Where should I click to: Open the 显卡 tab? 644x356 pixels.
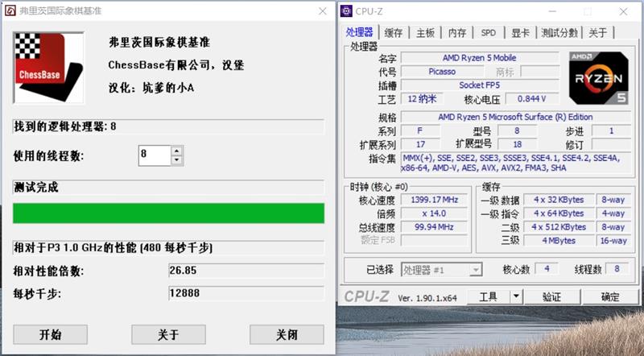[520, 33]
